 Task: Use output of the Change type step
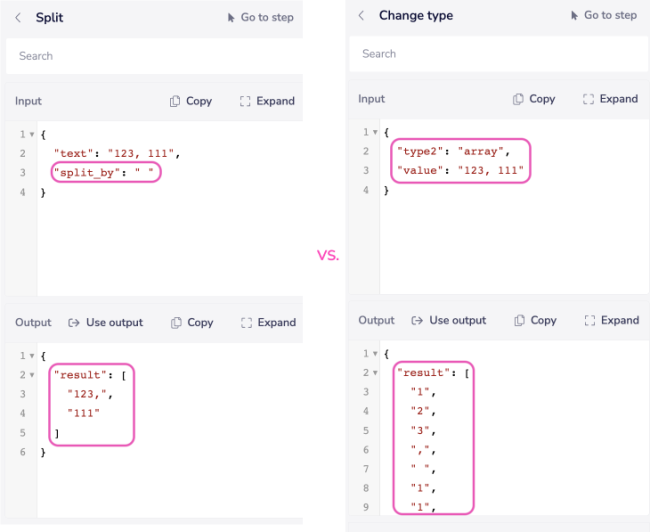pos(449,321)
